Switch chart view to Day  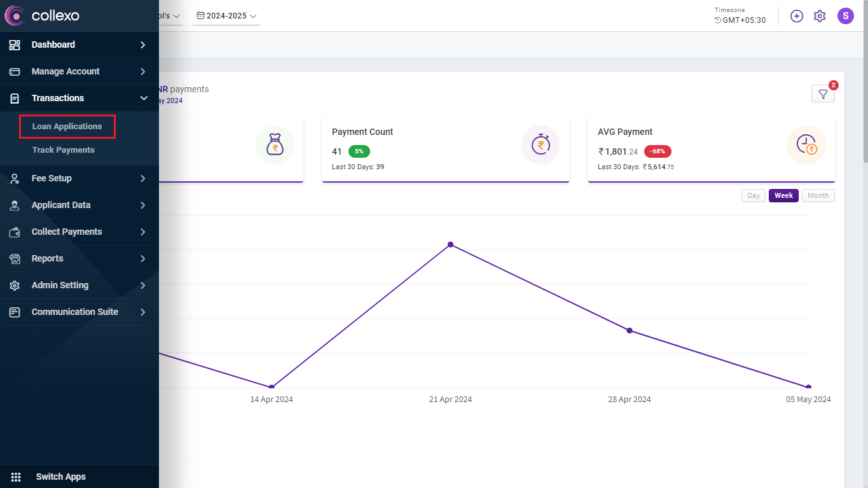753,196
